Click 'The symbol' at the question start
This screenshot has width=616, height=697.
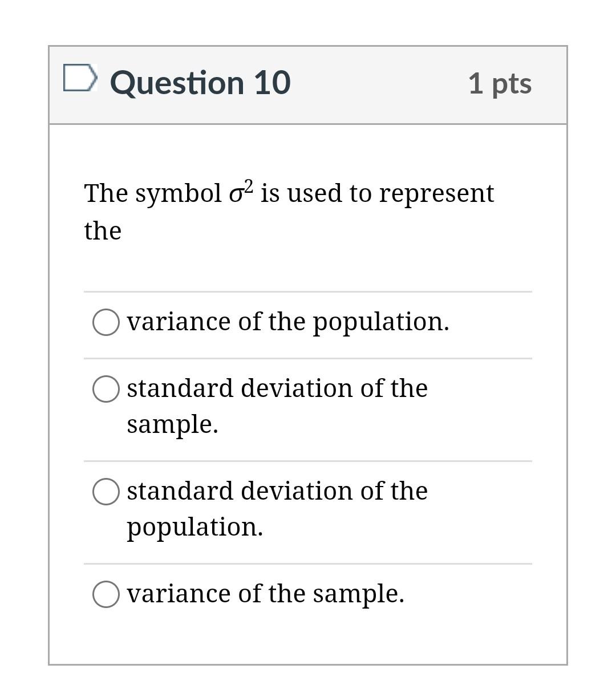(x=153, y=194)
